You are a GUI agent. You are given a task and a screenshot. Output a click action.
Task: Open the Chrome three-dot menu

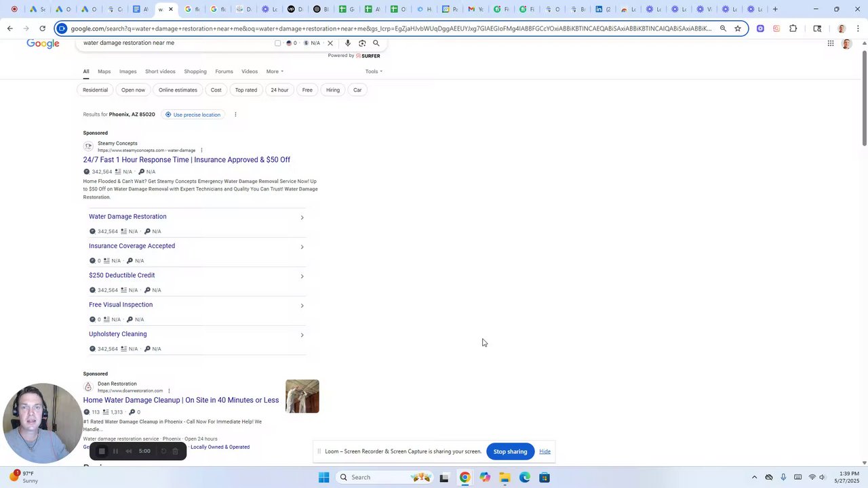click(x=858, y=28)
